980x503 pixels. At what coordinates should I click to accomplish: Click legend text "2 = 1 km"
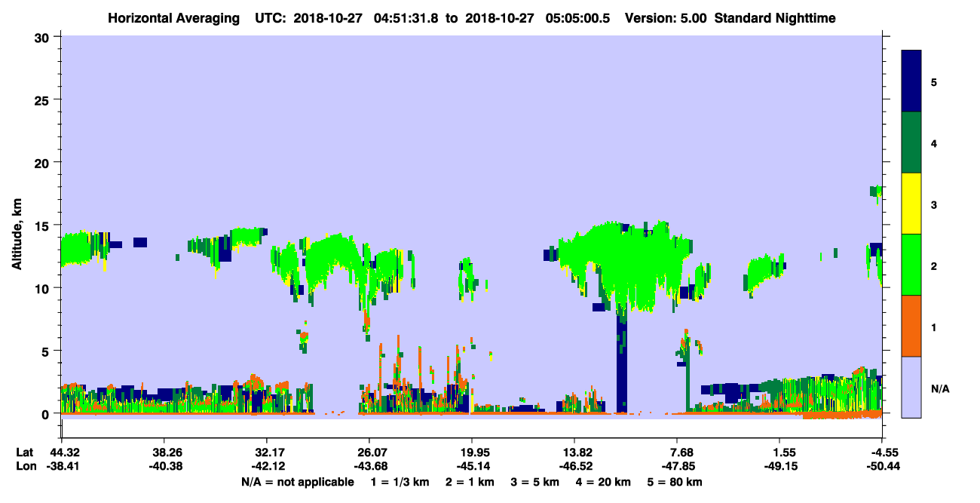tap(470, 482)
